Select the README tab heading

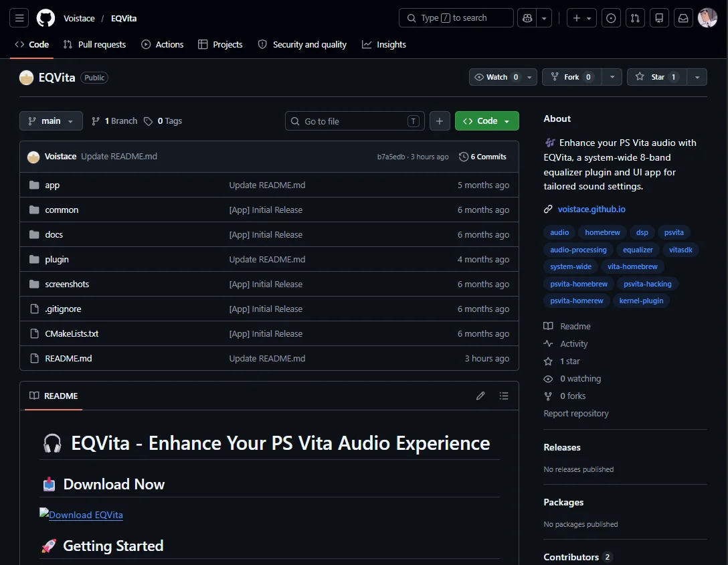coord(54,396)
